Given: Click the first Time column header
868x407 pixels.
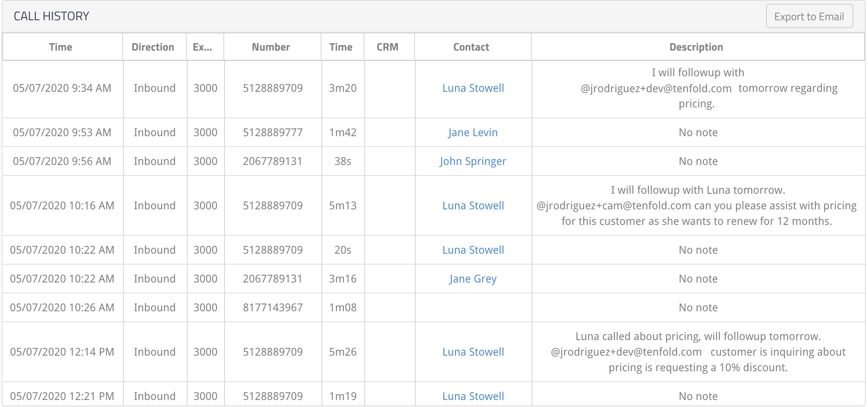Looking at the screenshot, I should click(61, 47).
